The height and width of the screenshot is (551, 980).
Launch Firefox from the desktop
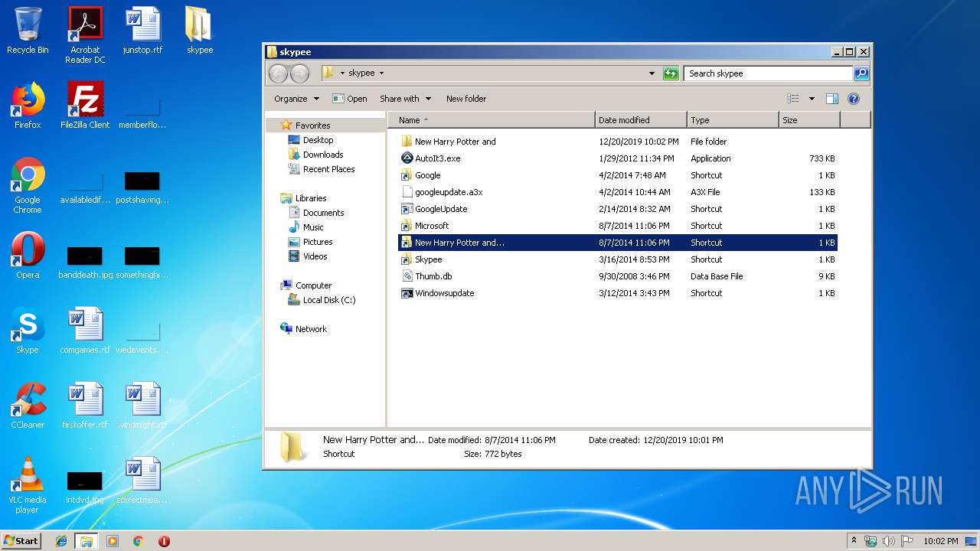28,106
